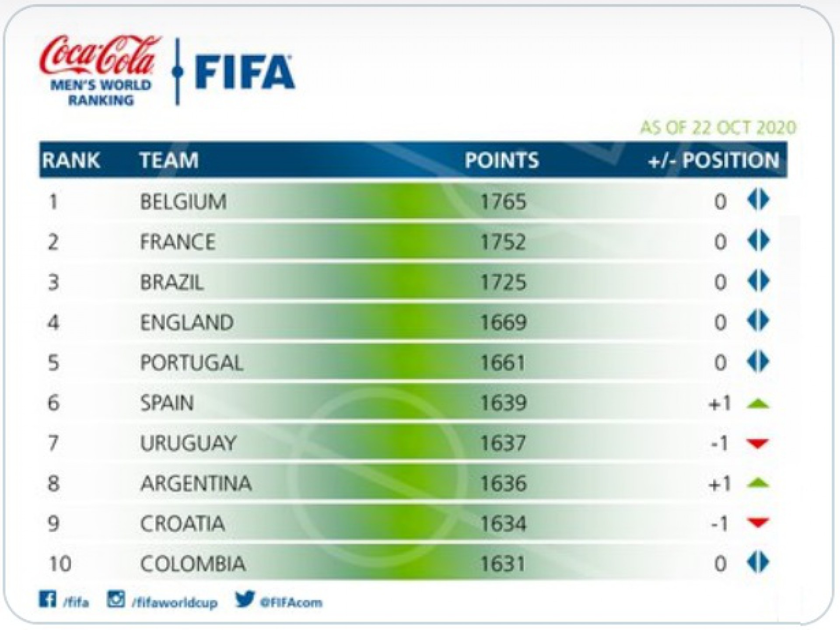
Task: Open the @FIFAcom Twitter link
Action: click(x=291, y=603)
